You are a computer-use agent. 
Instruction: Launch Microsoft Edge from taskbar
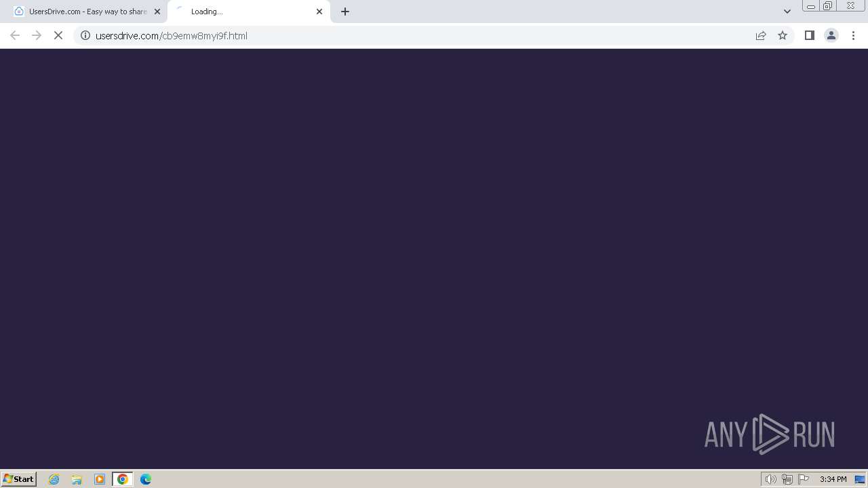pos(146,479)
